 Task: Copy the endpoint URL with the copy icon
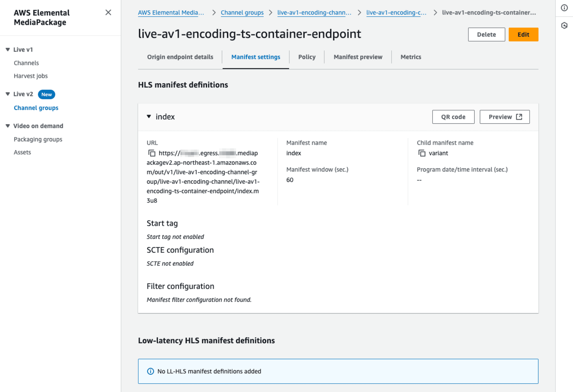(152, 153)
